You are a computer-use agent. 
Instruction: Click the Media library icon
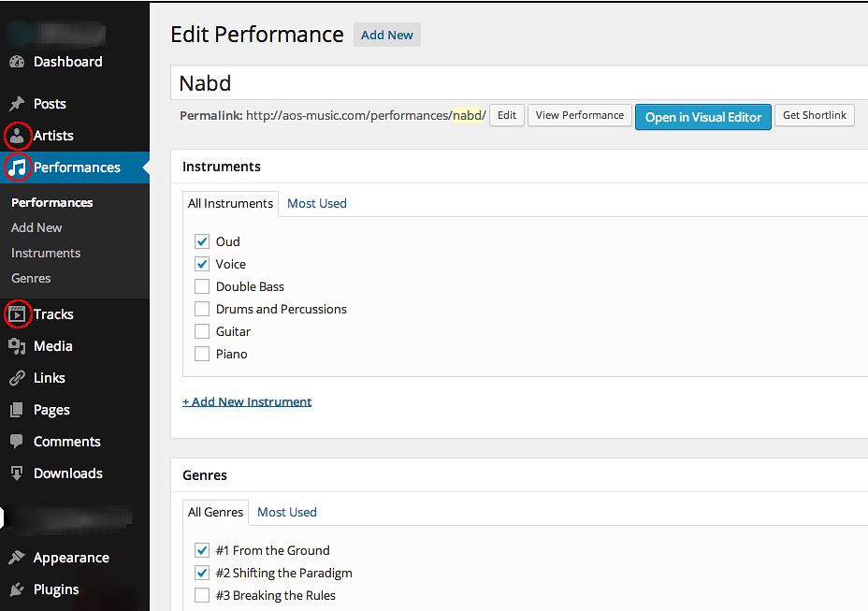point(17,346)
